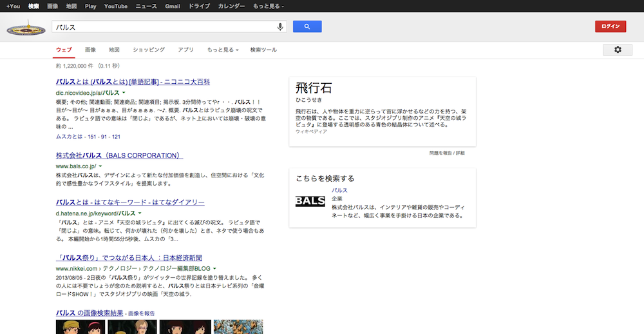The image size is (644, 334).
Task: Click the microphone voice search icon
Action: point(280,26)
